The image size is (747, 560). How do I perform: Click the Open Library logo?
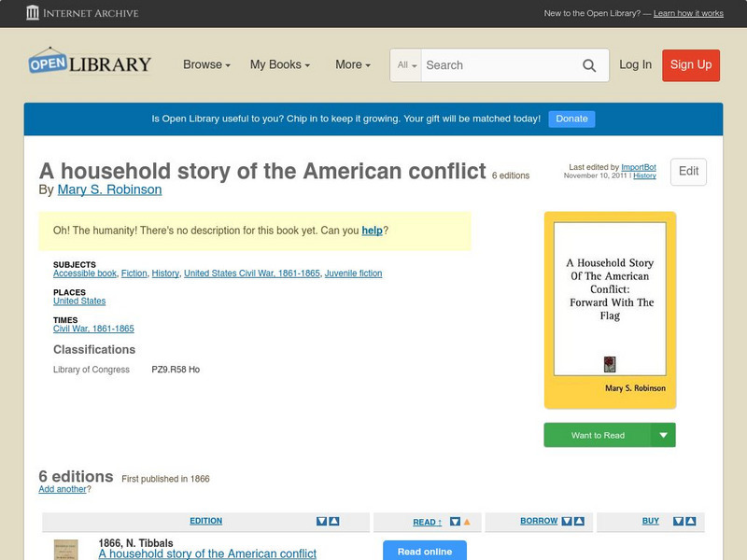pos(89,63)
